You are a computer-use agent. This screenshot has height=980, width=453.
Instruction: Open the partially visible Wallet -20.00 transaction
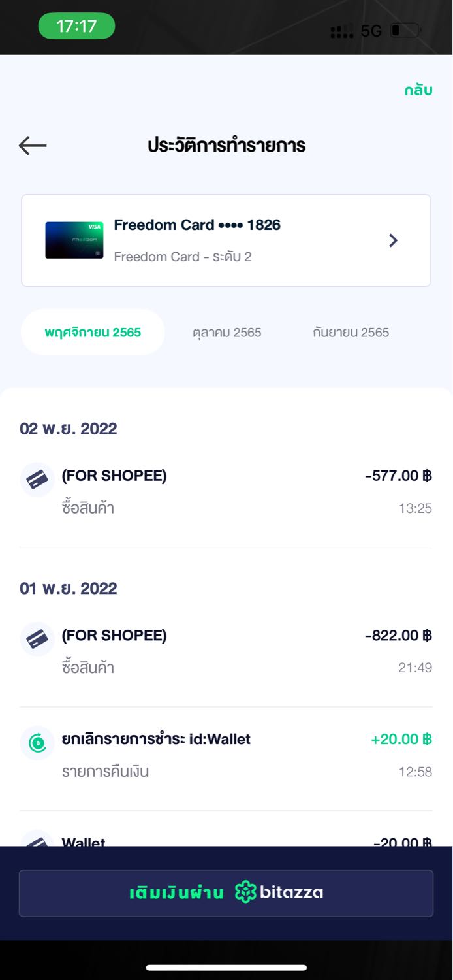226,837
